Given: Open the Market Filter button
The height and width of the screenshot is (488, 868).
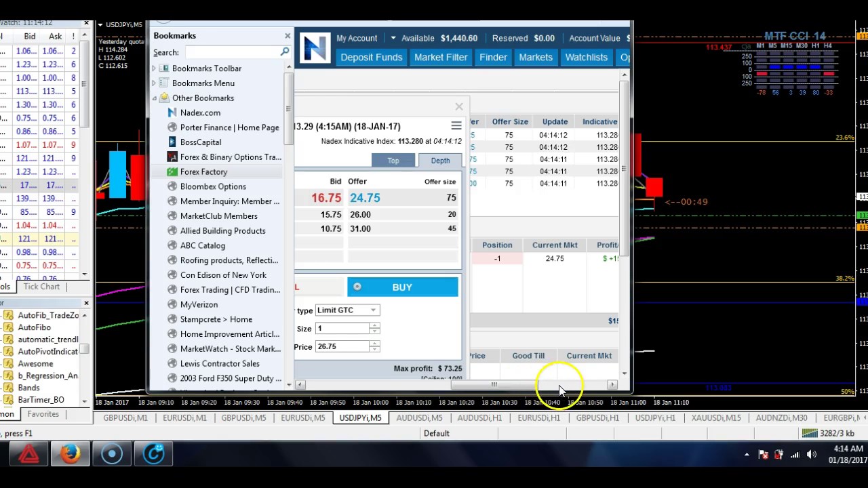Looking at the screenshot, I should [x=441, y=58].
